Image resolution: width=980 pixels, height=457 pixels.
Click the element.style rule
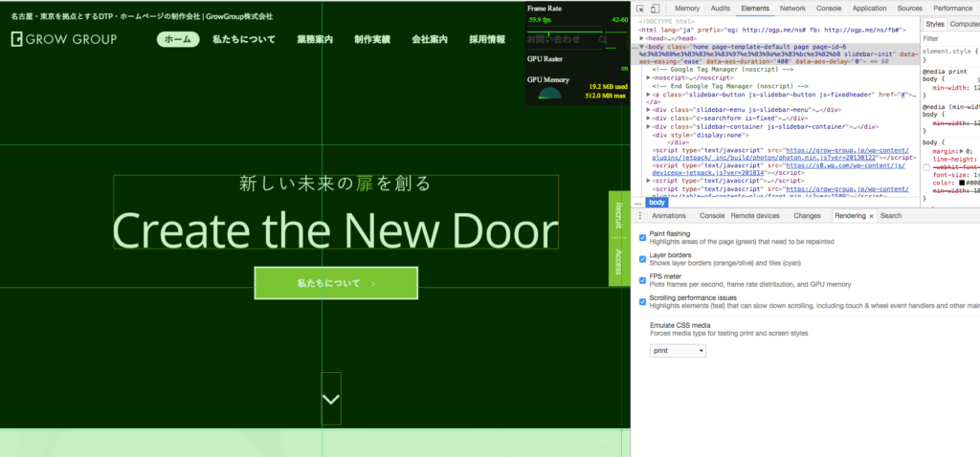click(x=949, y=52)
